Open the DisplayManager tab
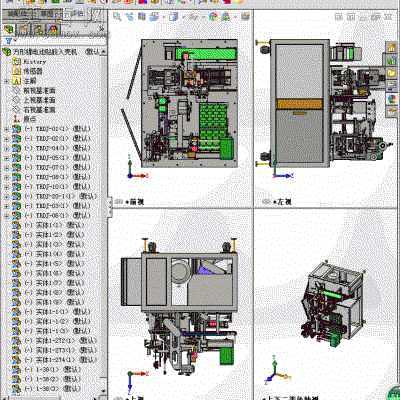Viewport: 400px width, 400px height. click(x=53, y=30)
